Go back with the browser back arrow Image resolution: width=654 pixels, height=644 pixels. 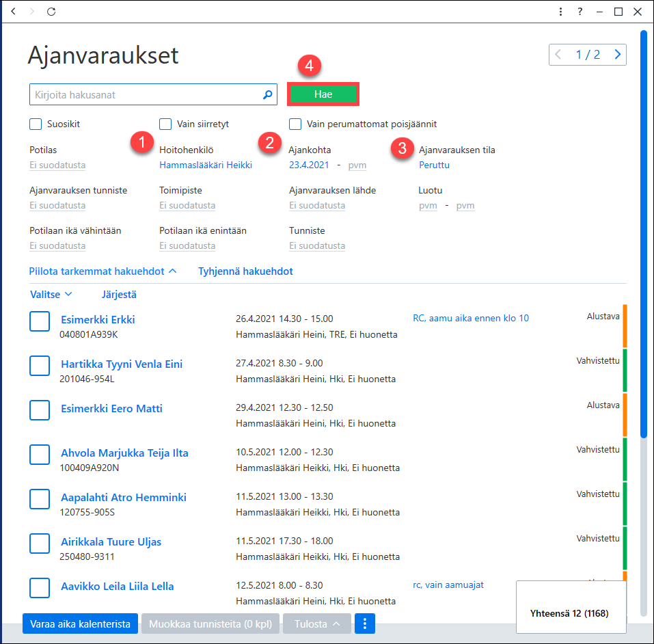[x=14, y=11]
